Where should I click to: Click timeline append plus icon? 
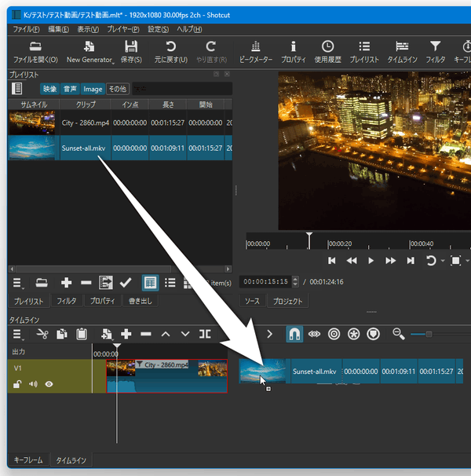click(x=126, y=335)
